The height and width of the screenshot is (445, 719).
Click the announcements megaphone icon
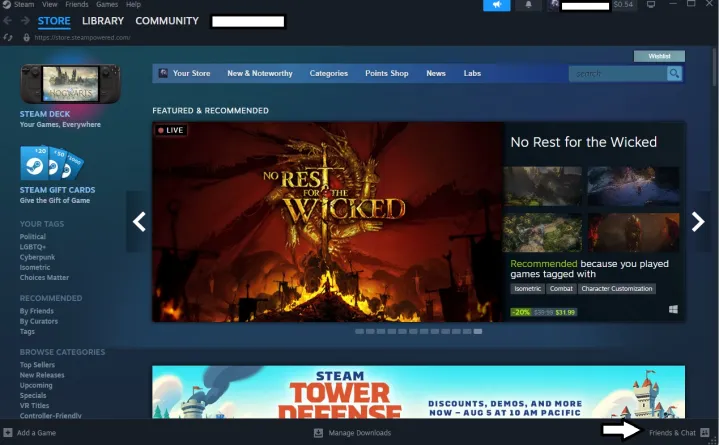click(496, 5)
